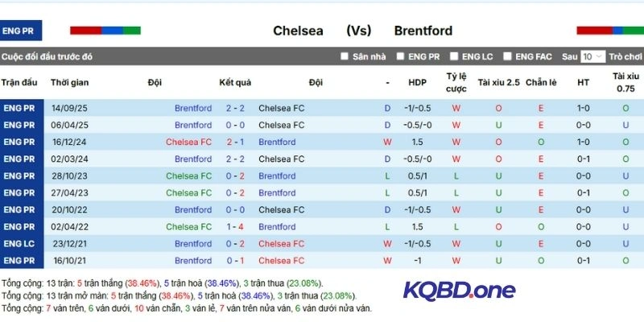
Task: Check the ENG LC filter checkbox
Action: [x=454, y=56]
